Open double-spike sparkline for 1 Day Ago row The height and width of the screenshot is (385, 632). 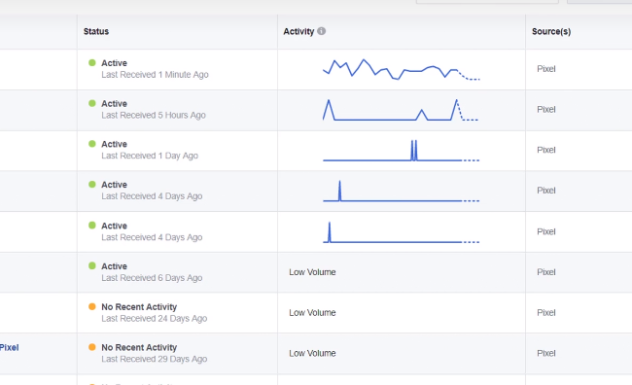[401, 150]
